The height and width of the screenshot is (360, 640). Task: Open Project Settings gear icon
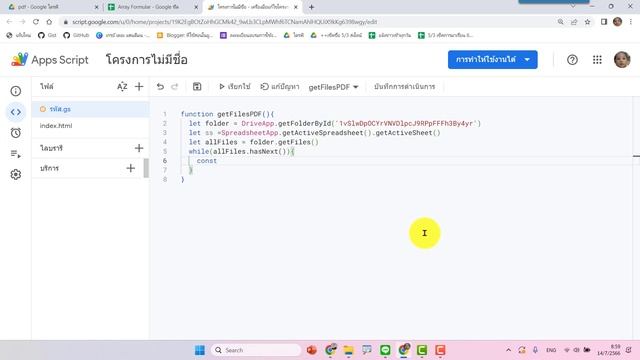coord(16,175)
